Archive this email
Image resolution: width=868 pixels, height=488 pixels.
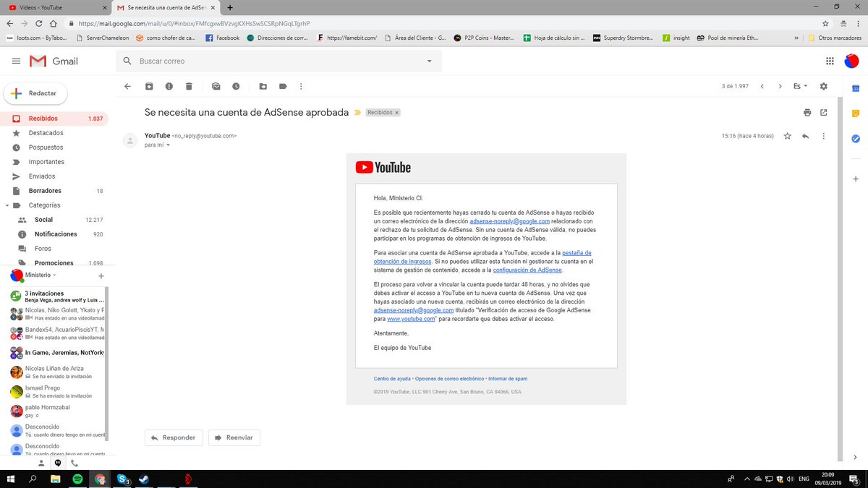pyautogui.click(x=149, y=86)
